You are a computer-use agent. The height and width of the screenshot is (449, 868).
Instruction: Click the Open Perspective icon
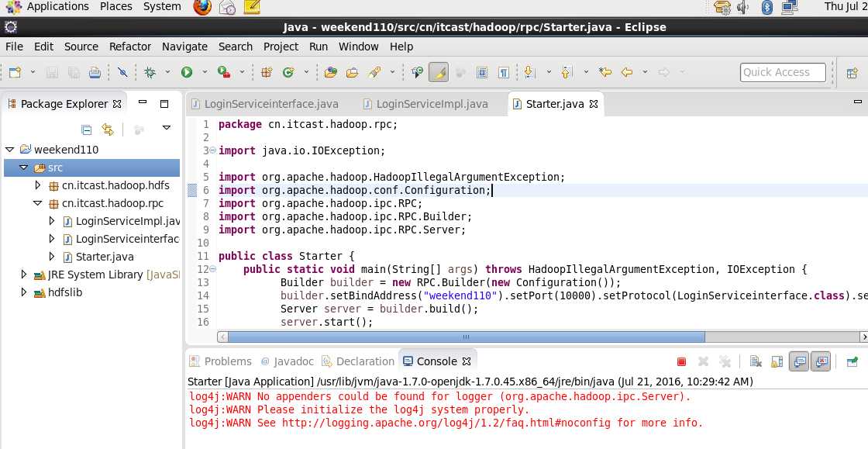pos(852,73)
